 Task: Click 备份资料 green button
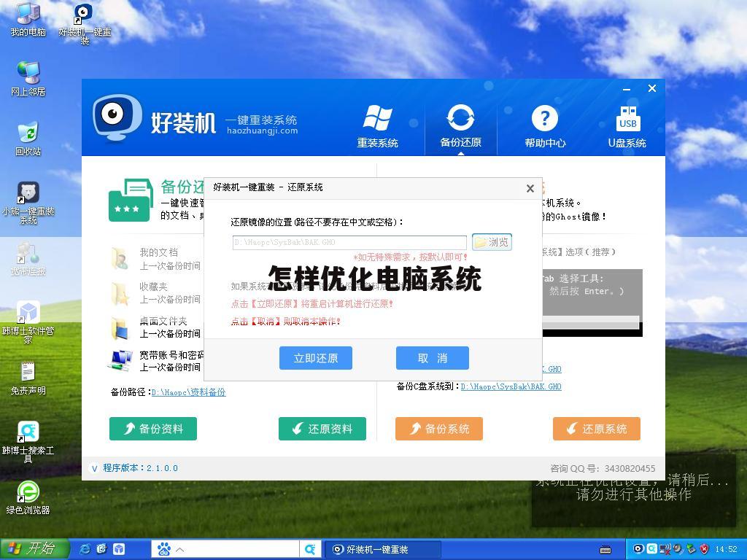[153, 429]
